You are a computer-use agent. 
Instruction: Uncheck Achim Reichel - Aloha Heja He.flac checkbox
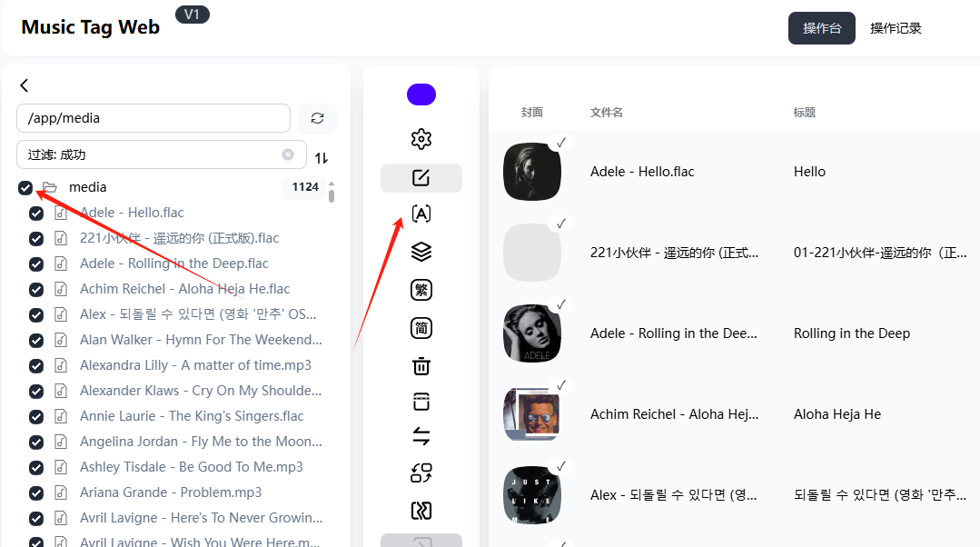click(x=36, y=290)
